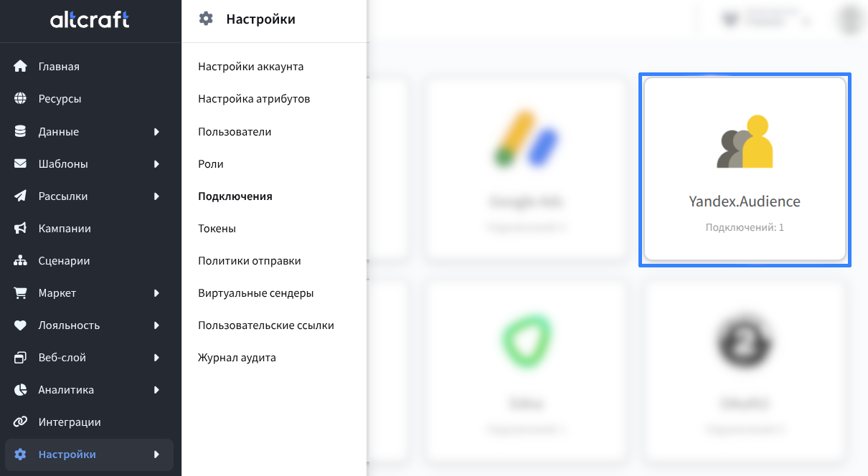This screenshot has width=868, height=476.
Task: Click the pie chart icon for Аналитика
Action: click(x=20, y=390)
